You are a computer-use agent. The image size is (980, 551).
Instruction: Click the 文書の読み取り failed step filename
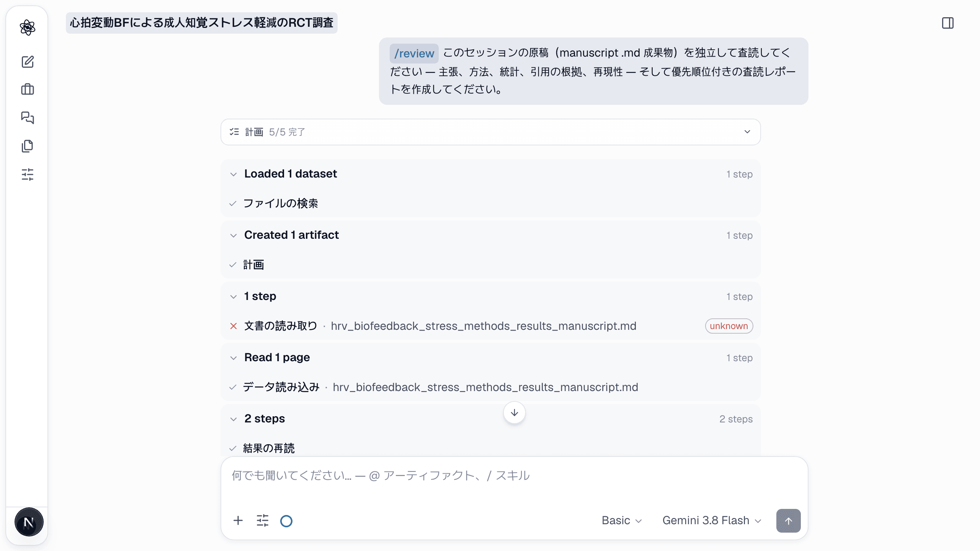(x=483, y=326)
